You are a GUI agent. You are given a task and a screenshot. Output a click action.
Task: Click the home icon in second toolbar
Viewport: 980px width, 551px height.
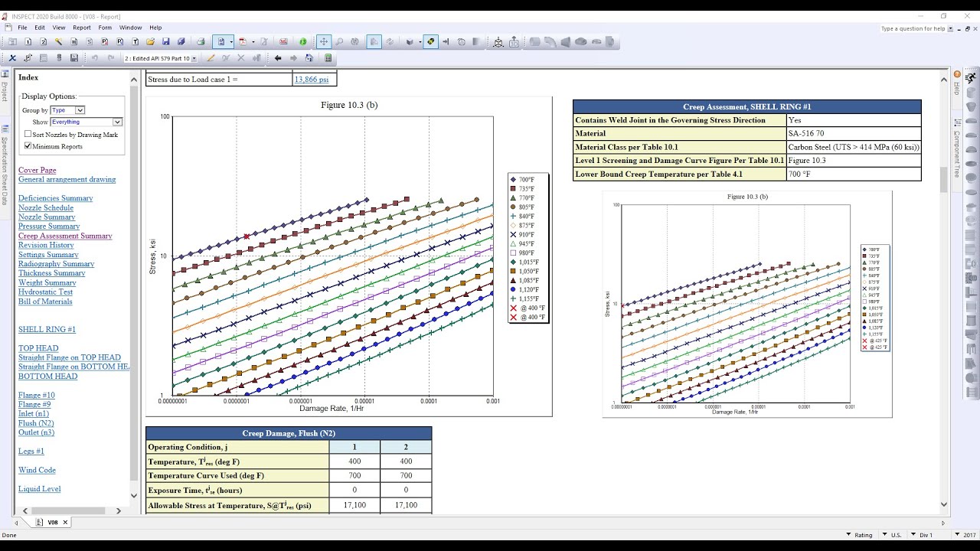click(309, 58)
